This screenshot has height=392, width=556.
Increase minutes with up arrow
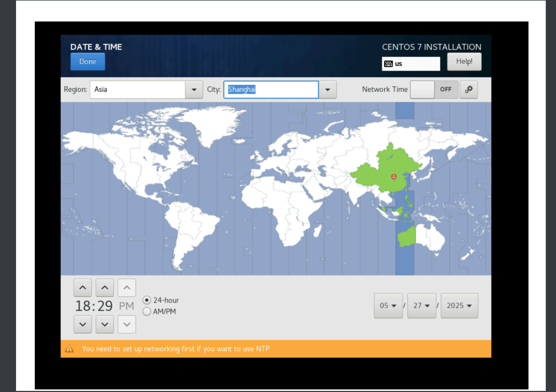point(105,288)
